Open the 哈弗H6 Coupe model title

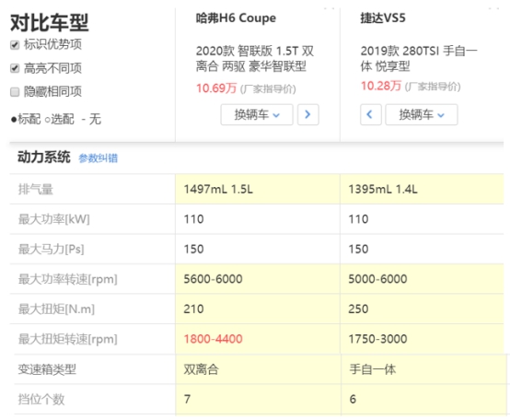[x=236, y=17]
